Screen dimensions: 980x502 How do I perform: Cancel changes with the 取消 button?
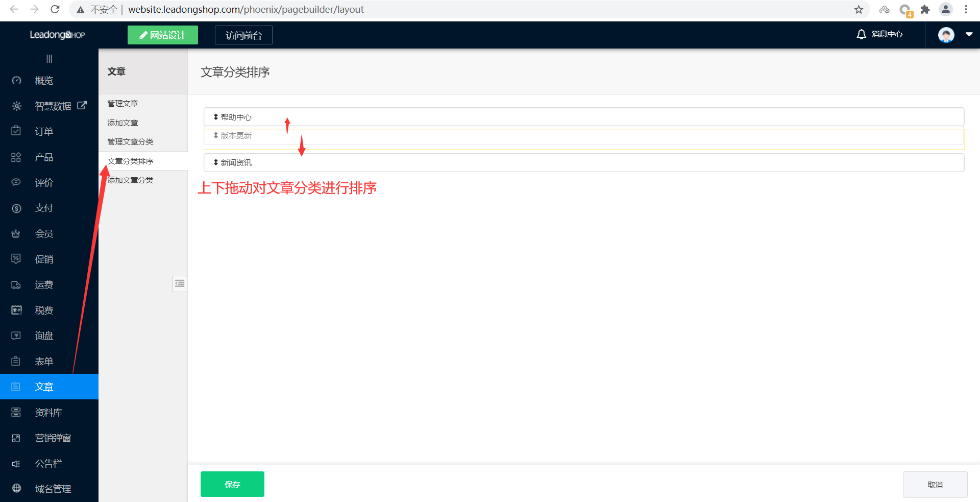pyautogui.click(x=935, y=485)
